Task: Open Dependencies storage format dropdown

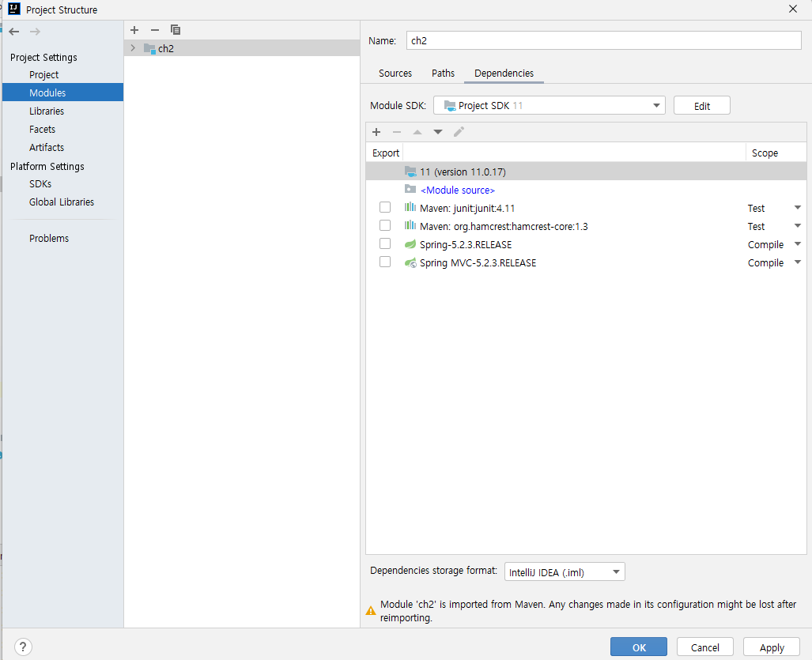Action: (565, 572)
